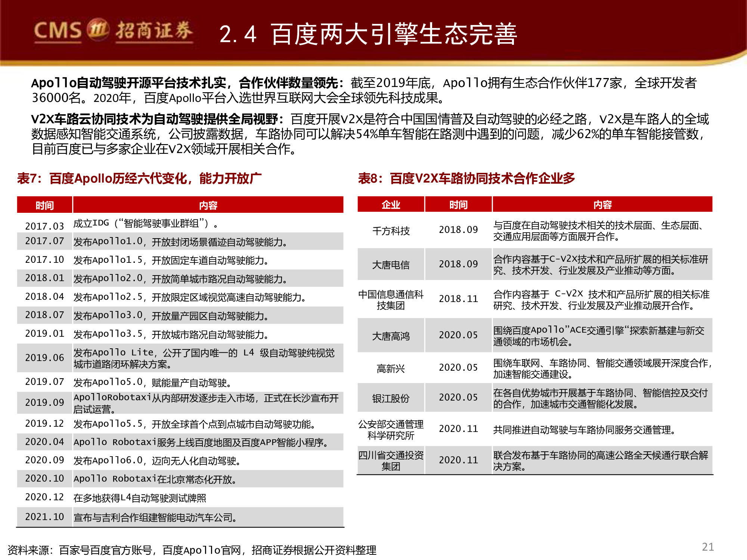Select the row text 成立IDG 智能驾驶事业群组
747x560 pixels.
coord(146,224)
